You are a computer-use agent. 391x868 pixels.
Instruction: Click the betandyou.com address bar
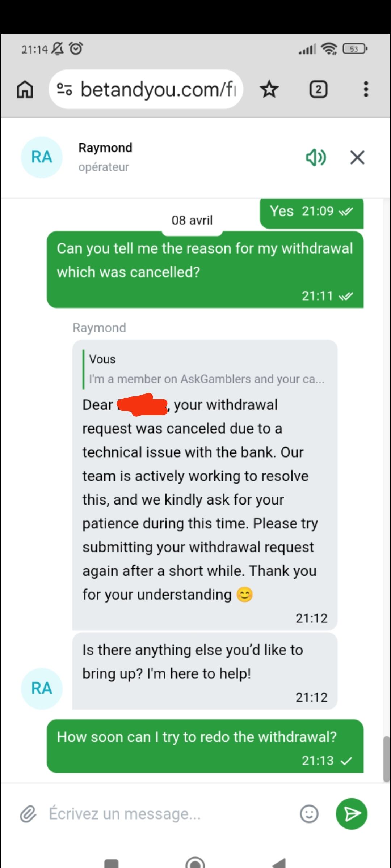146,89
